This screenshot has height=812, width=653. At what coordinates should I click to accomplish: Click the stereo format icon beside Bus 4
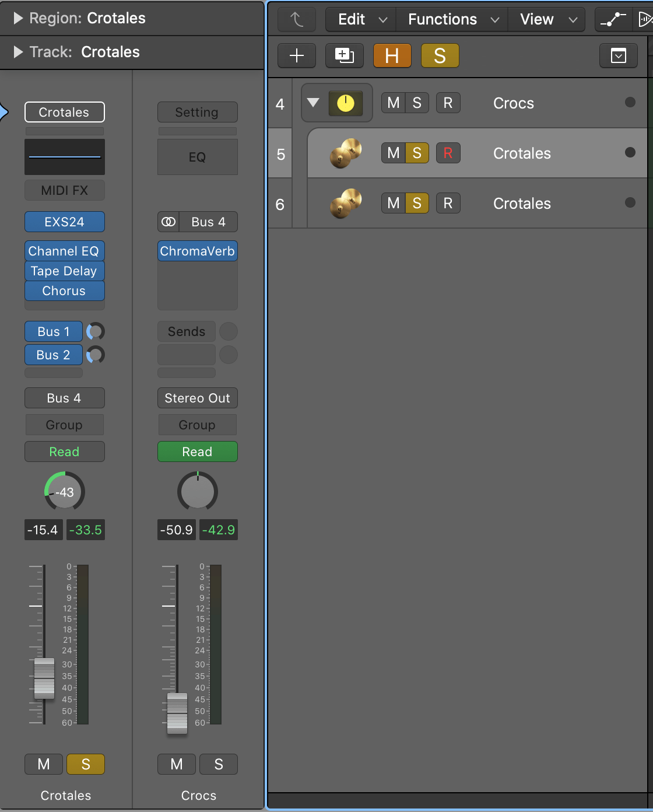168,222
